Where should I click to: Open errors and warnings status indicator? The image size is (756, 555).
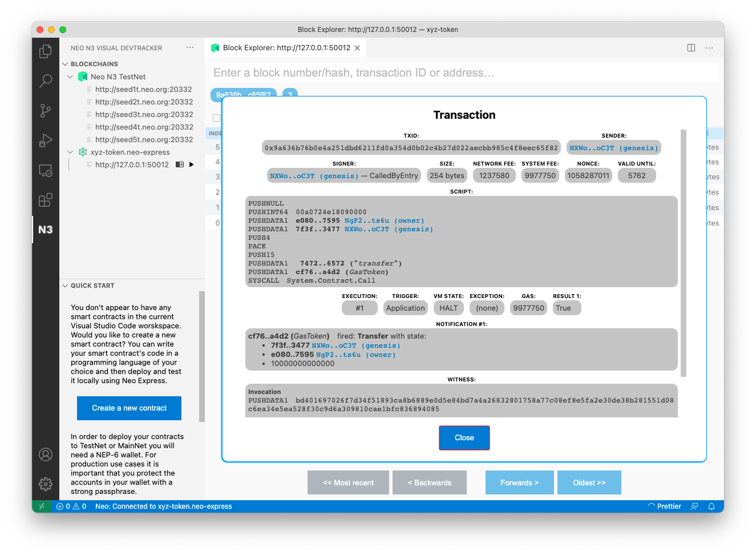(x=71, y=506)
